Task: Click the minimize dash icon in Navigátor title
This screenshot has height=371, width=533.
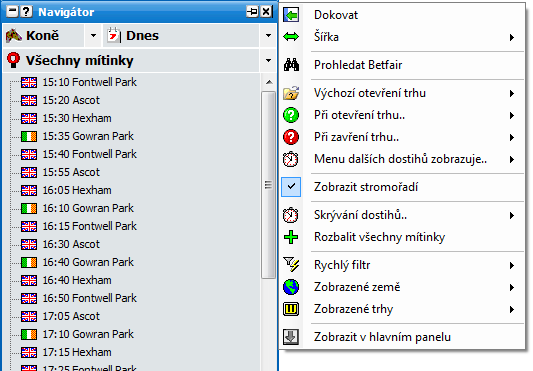Action: click(13, 12)
